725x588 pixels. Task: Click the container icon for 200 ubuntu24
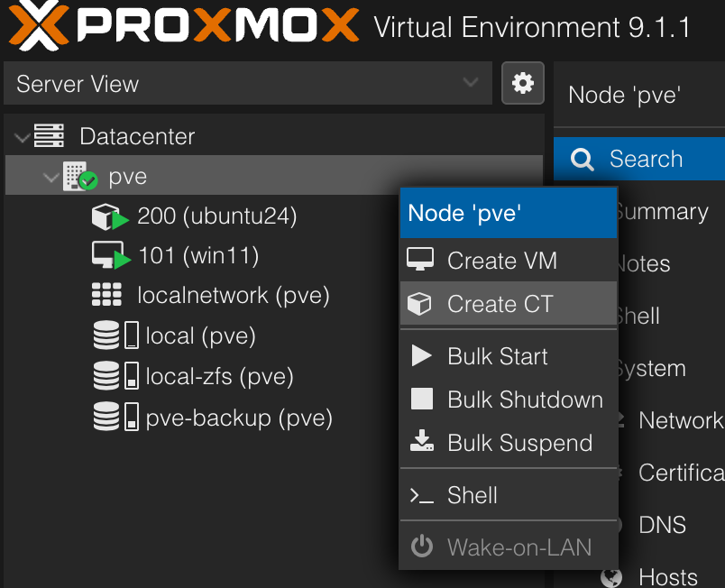tap(110, 216)
